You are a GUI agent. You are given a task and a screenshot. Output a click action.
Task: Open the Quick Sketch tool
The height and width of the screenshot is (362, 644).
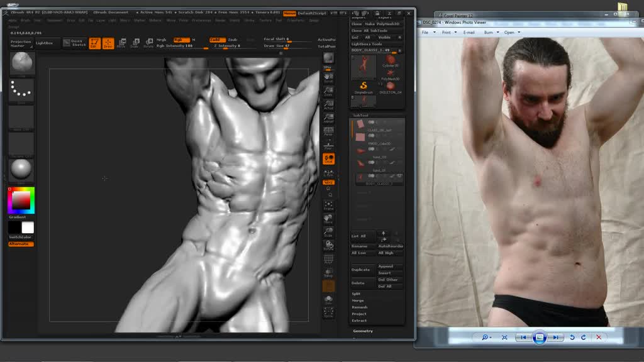pos(74,43)
